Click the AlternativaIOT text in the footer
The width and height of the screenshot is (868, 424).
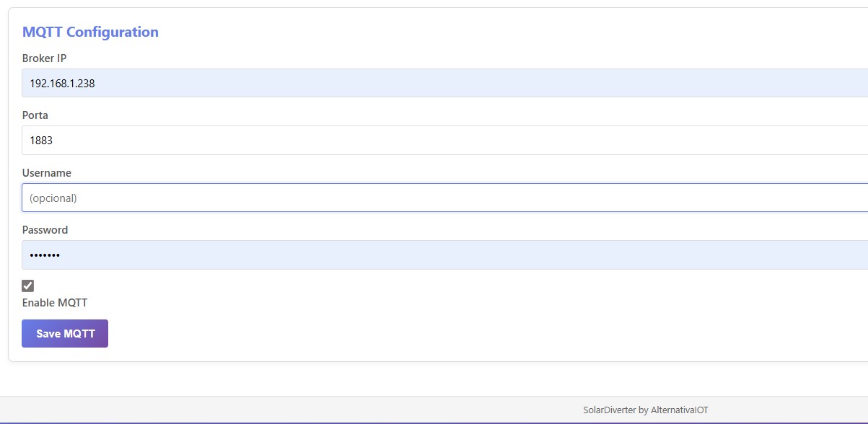click(x=679, y=410)
